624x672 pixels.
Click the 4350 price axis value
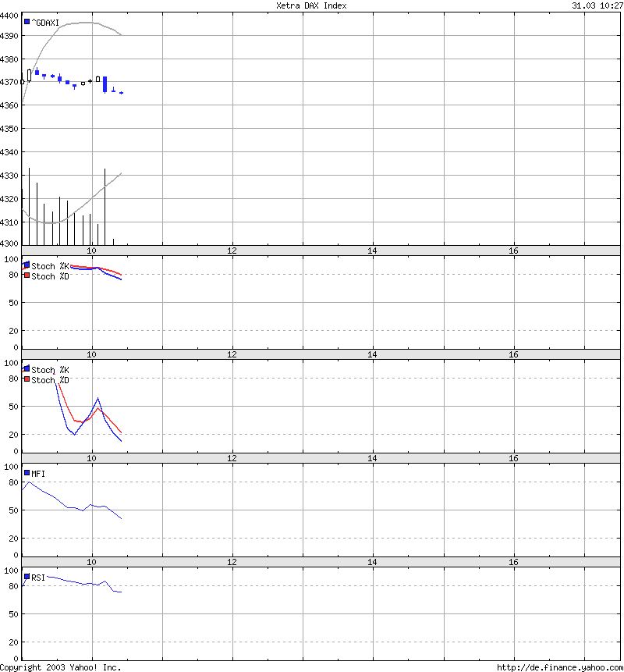tap(9, 129)
